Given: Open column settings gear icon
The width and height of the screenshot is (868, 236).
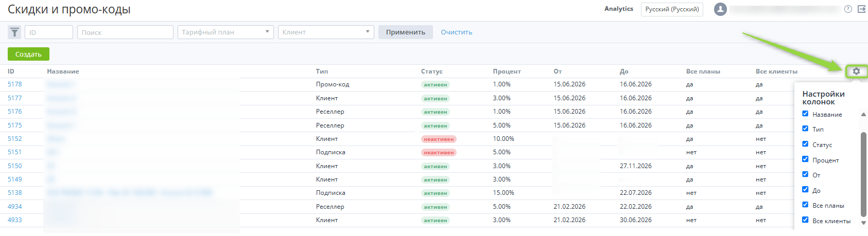Looking at the screenshot, I should point(856,71).
